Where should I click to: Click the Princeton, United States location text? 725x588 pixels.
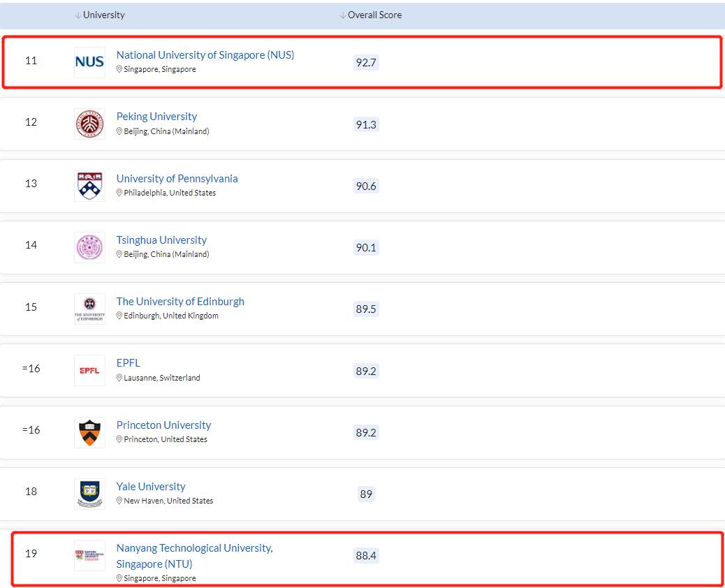(x=166, y=439)
